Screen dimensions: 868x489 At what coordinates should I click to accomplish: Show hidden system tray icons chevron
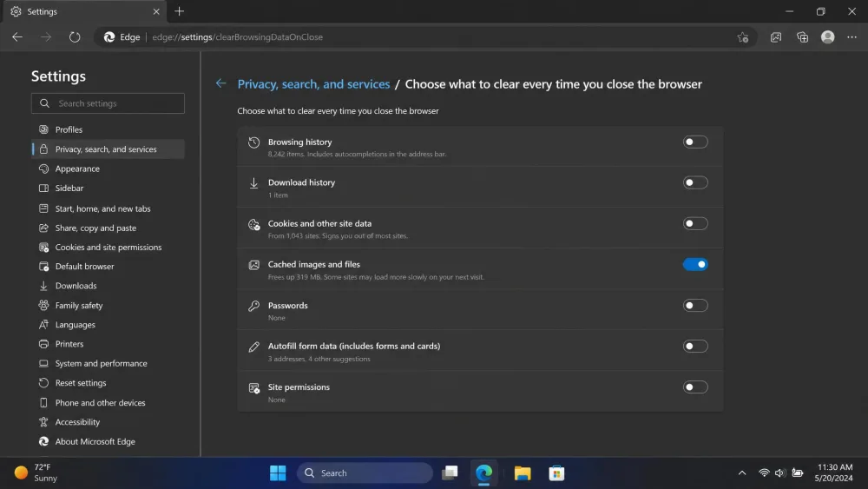pyautogui.click(x=742, y=473)
